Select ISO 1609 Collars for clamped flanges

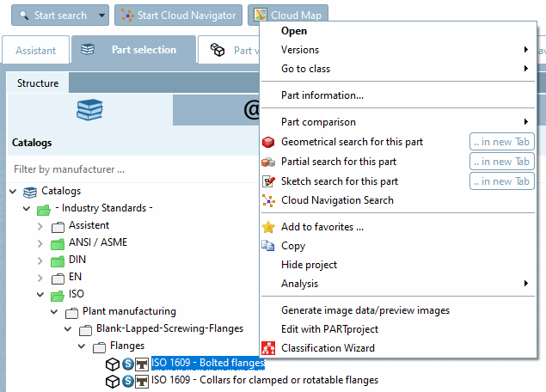click(x=264, y=380)
